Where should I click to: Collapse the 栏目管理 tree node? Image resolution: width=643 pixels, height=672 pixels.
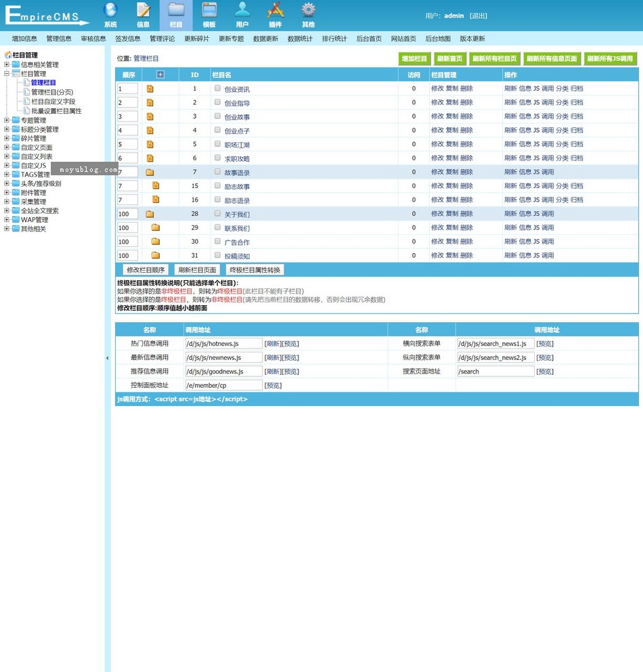[x=7, y=74]
